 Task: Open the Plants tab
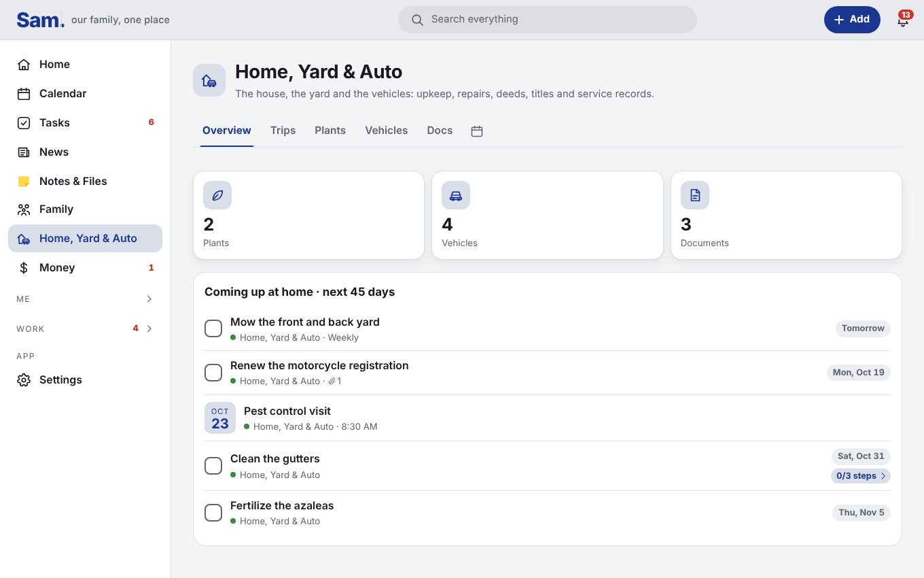[330, 131]
